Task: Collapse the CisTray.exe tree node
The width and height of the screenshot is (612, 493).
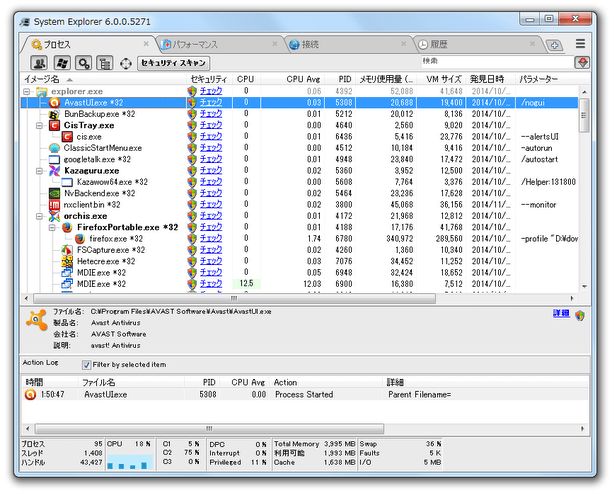Action: pyautogui.click(x=39, y=126)
